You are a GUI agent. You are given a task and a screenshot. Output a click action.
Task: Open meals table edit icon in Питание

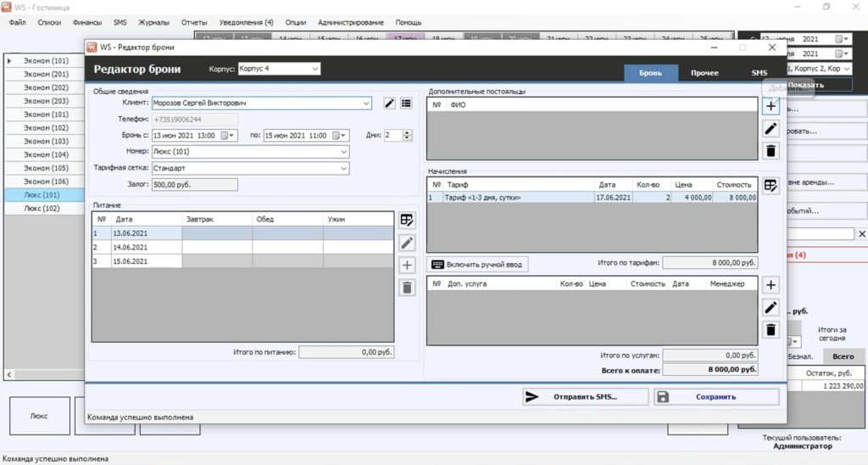coord(407,220)
